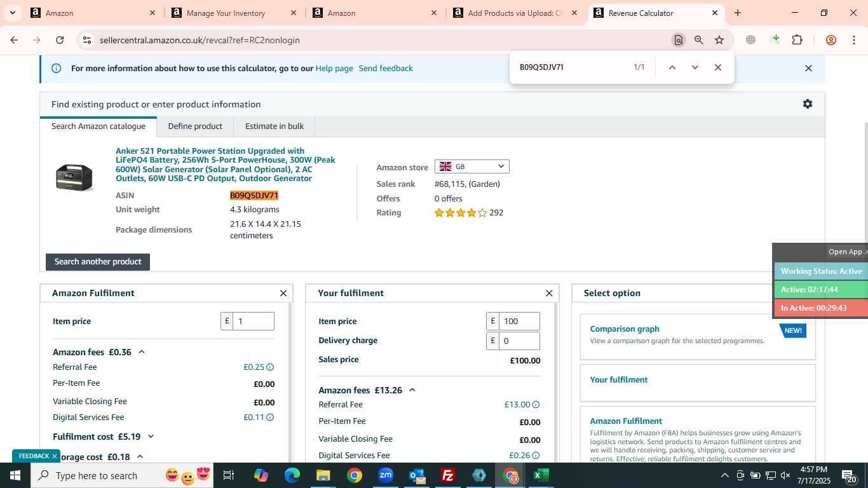
Task: Go to previous find result
Action: pyautogui.click(x=672, y=67)
